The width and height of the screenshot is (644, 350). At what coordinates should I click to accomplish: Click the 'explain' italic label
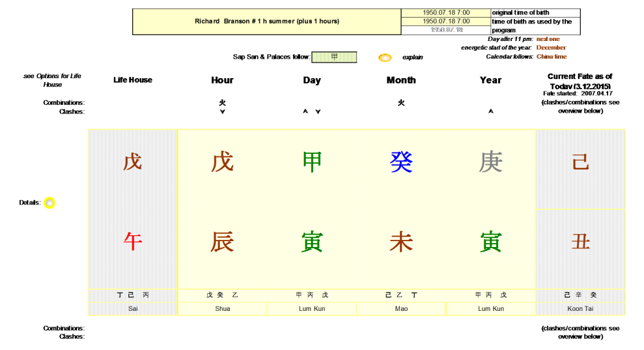pyautogui.click(x=412, y=57)
